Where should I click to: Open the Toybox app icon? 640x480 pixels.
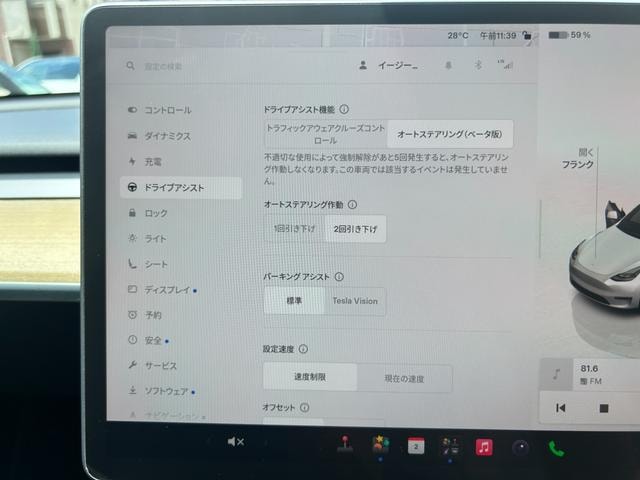[x=380, y=444]
